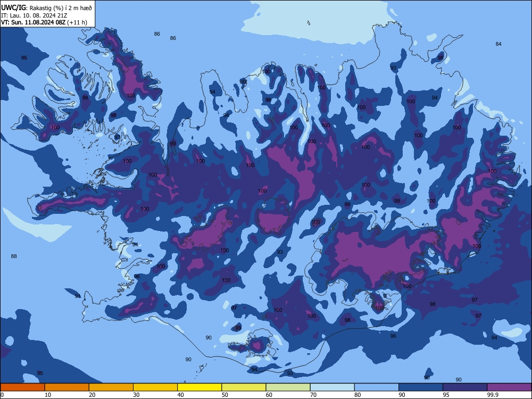Screen dimensions: 532x399
Task: Click the light green 60–70 legend swatch
Action: point(288,387)
